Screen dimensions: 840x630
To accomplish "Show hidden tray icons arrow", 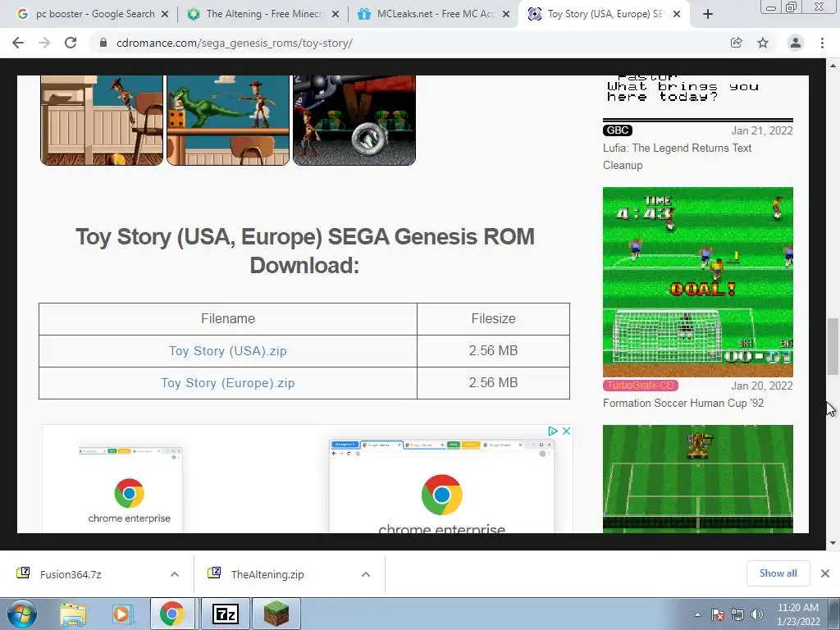I will click(x=697, y=614).
